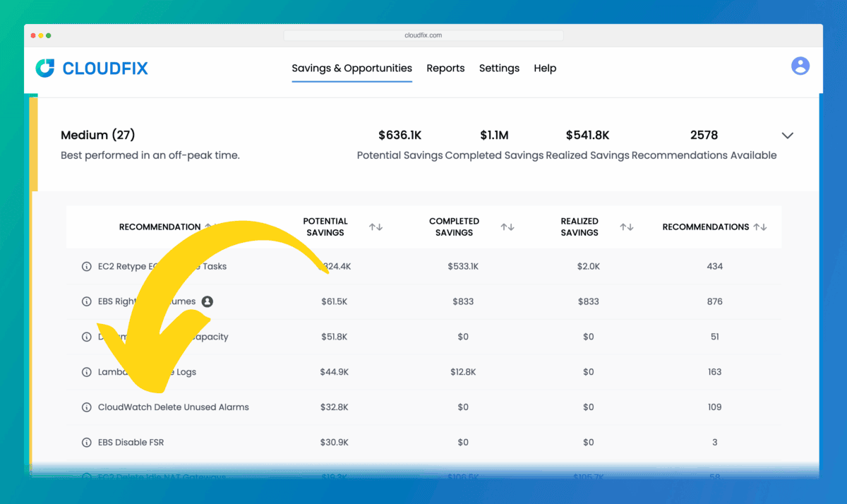Open the Settings tab
Screen dimensions: 847x504
(499, 68)
